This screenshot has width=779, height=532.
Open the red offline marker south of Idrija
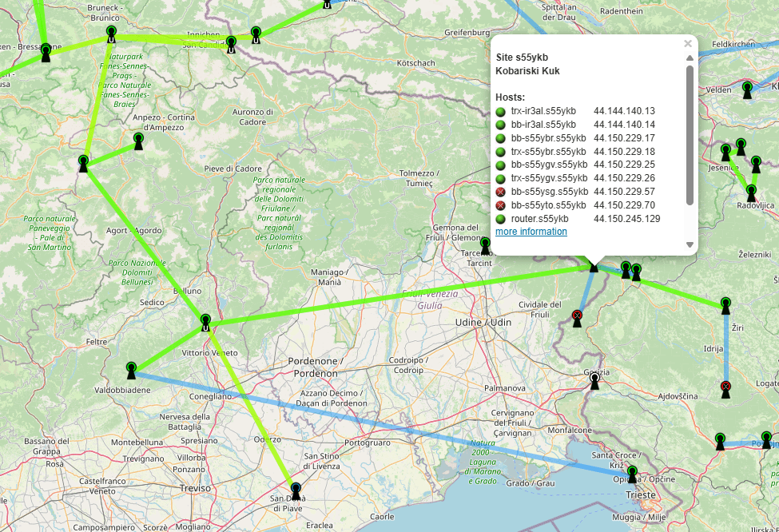725,389
